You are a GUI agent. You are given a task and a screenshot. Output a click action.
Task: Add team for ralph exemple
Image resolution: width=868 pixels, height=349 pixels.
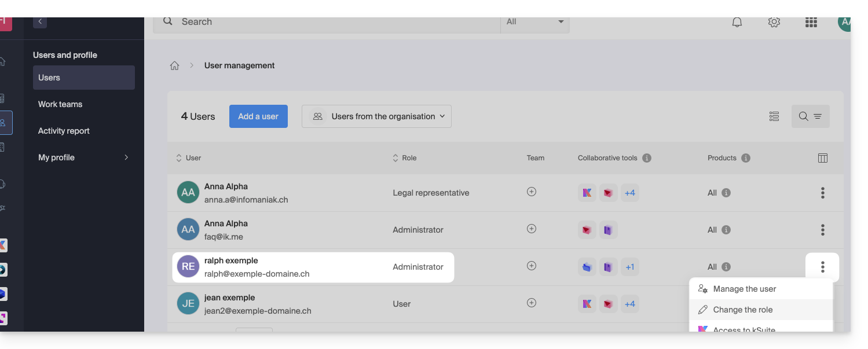point(532,266)
